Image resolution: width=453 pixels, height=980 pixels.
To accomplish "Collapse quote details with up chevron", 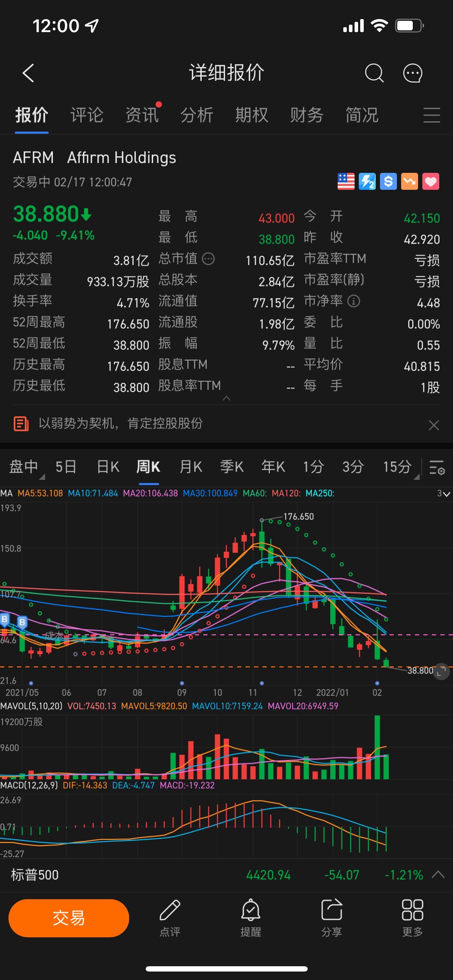I will (x=226, y=398).
